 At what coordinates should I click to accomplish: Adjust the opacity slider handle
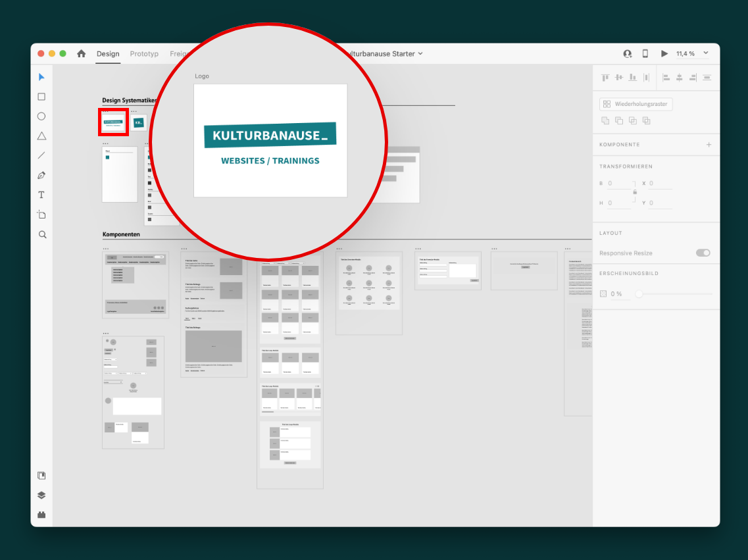(639, 294)
